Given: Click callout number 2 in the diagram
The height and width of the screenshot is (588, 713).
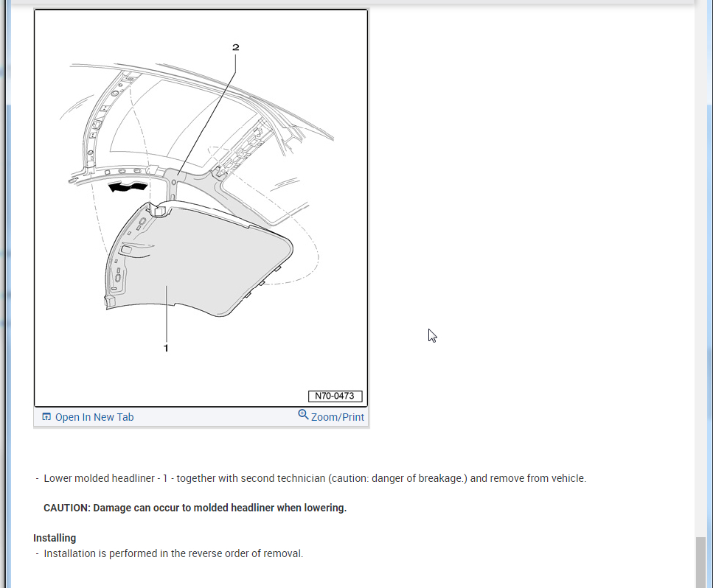Looking at the screenshot, I should [x=235, y=47].
